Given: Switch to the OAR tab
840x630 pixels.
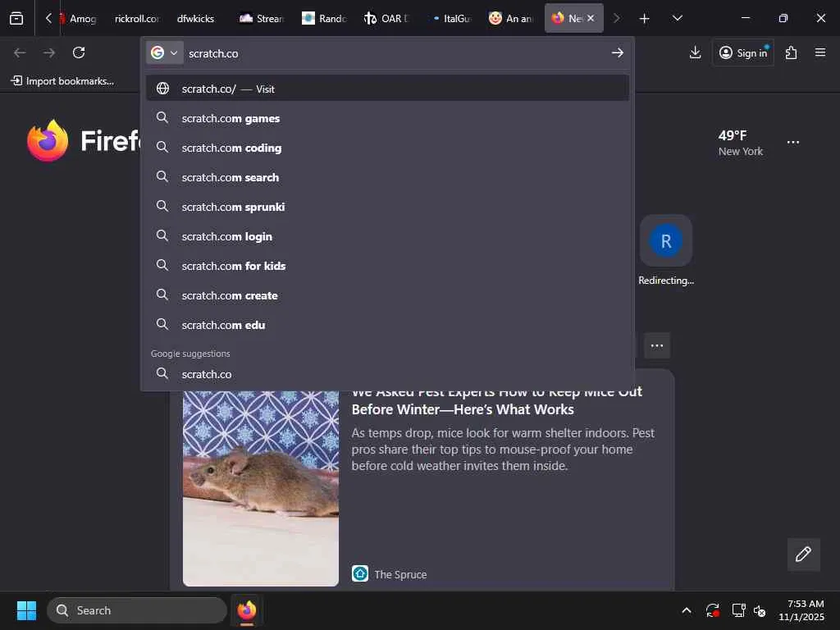Looking at the screenshot, I should 386,19.
